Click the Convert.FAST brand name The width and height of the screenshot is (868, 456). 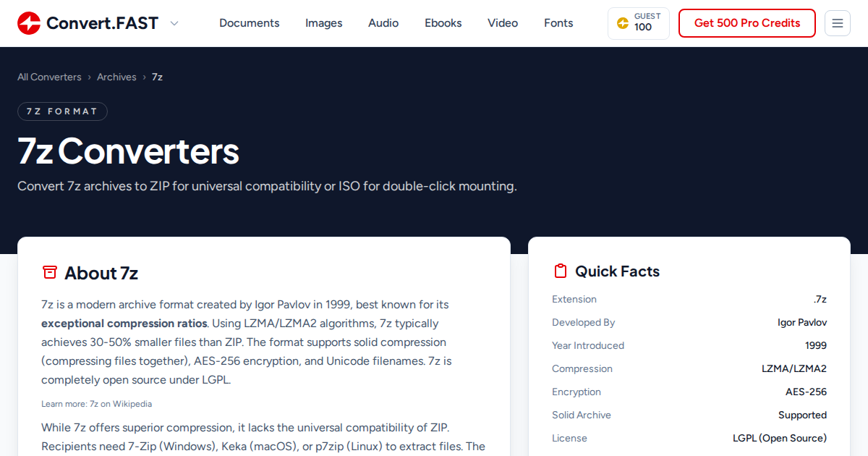click(102, 23)
